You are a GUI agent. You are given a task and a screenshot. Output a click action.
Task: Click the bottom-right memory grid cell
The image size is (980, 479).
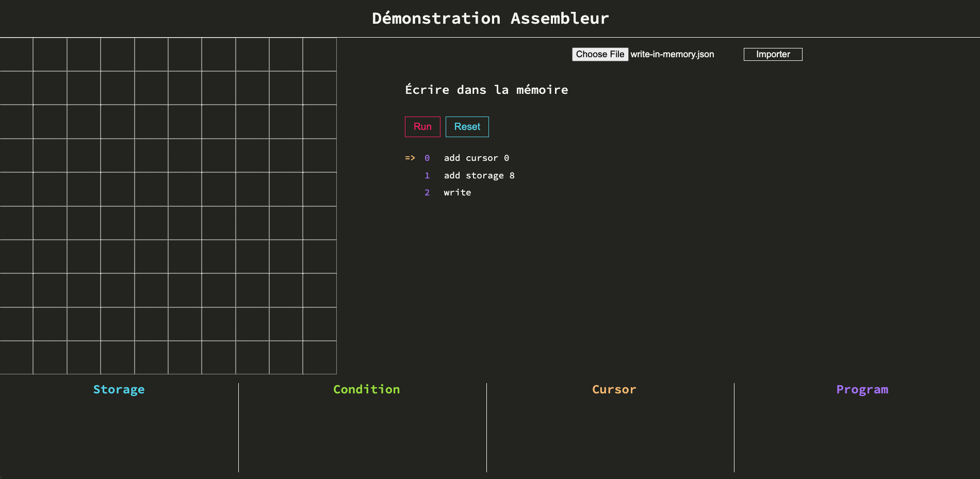[320, 357]
